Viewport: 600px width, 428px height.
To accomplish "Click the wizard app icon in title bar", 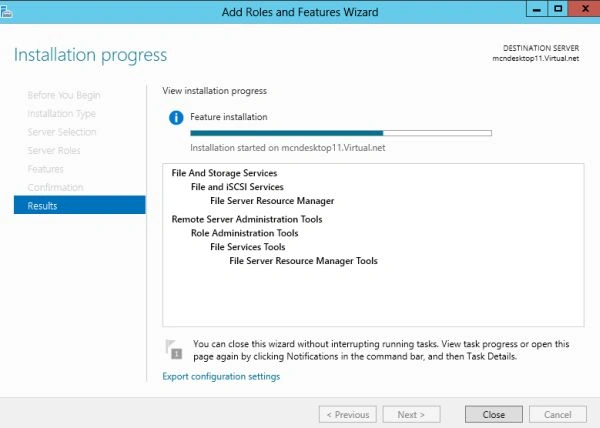I will point(6,12).
